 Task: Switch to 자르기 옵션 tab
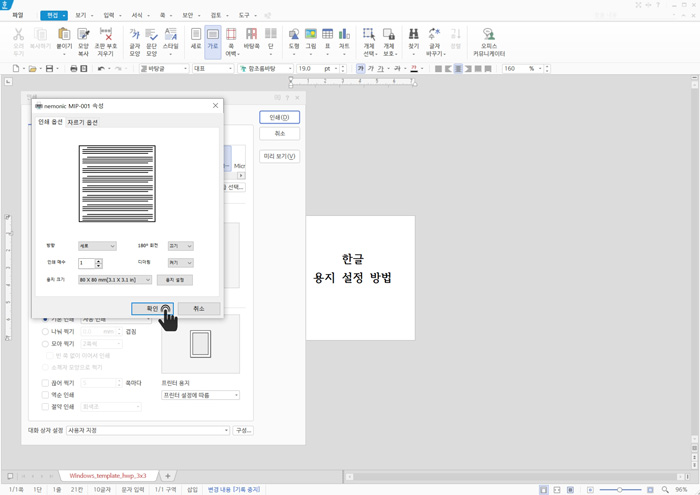pos(83,122)
